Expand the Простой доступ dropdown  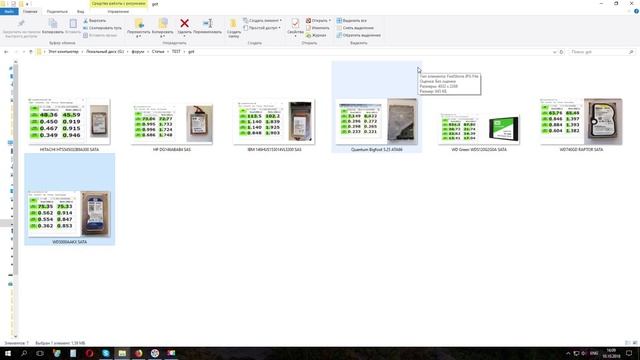pyautogui.click(x=262, y=28)
